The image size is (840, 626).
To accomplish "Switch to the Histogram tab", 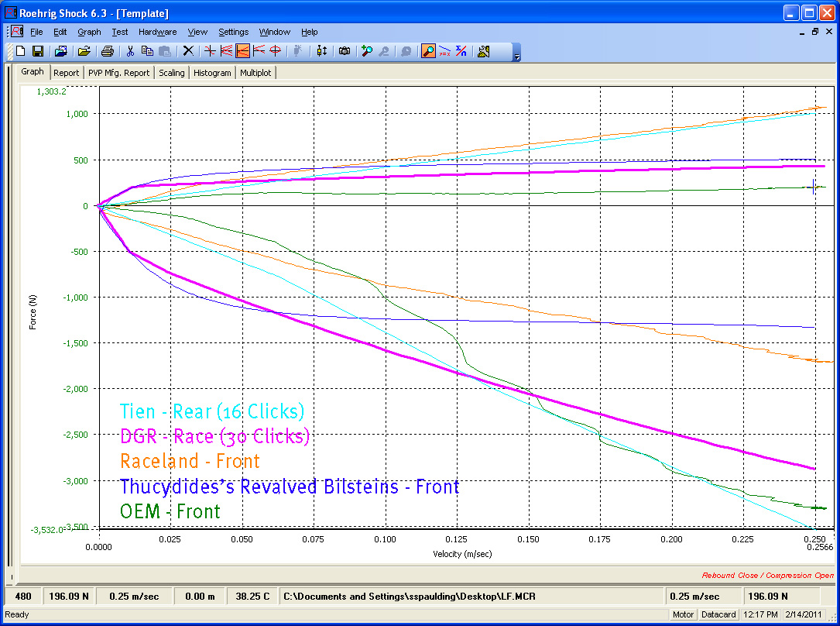I will [212, 73].
